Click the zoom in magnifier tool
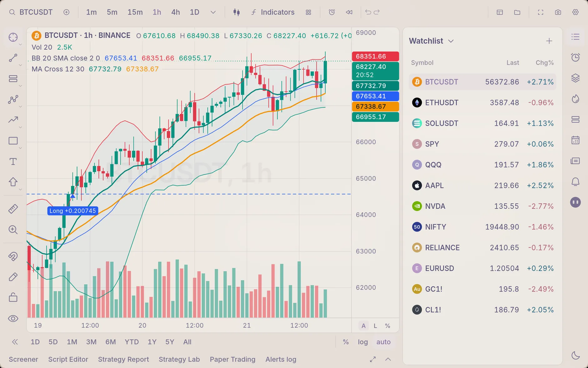This screenshot has height=368, width=588. pos(13,230)
